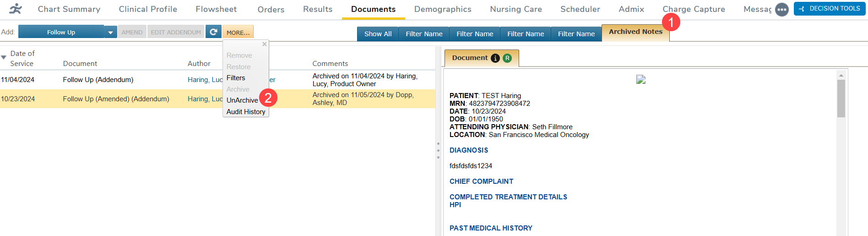Click the broken image placeholder in document
The height and width of the screenshot is (236, 868).
click(641, 80)
